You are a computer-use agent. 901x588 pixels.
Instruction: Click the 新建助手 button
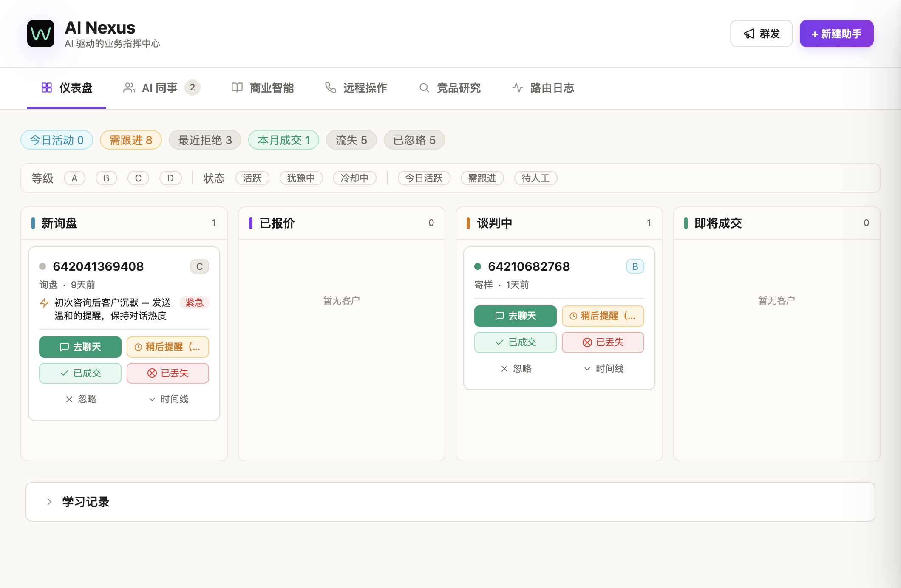836,34
